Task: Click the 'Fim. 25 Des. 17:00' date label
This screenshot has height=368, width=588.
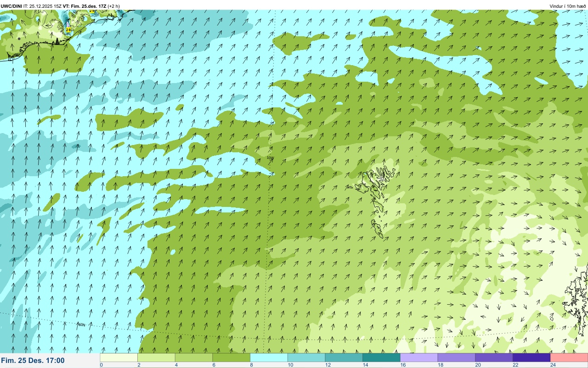Action: 33,361
